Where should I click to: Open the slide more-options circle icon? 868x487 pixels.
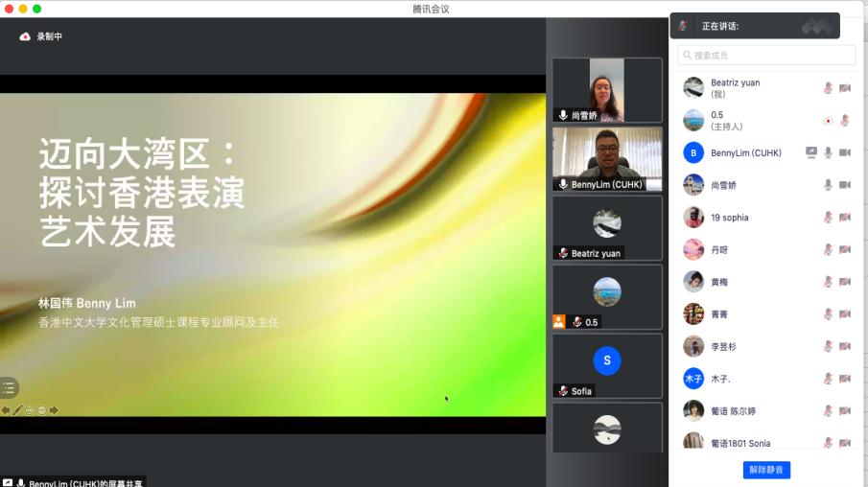(x=41, y=410)
